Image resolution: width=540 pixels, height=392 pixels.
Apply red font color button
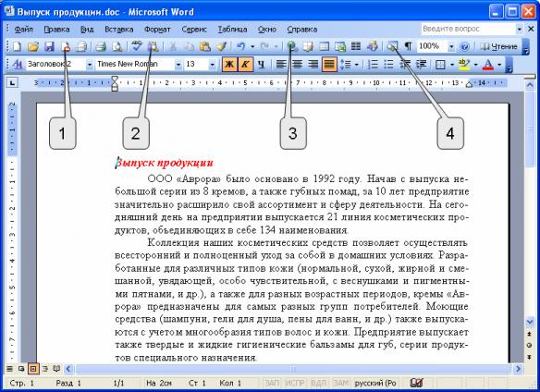(x=488, y=64)
